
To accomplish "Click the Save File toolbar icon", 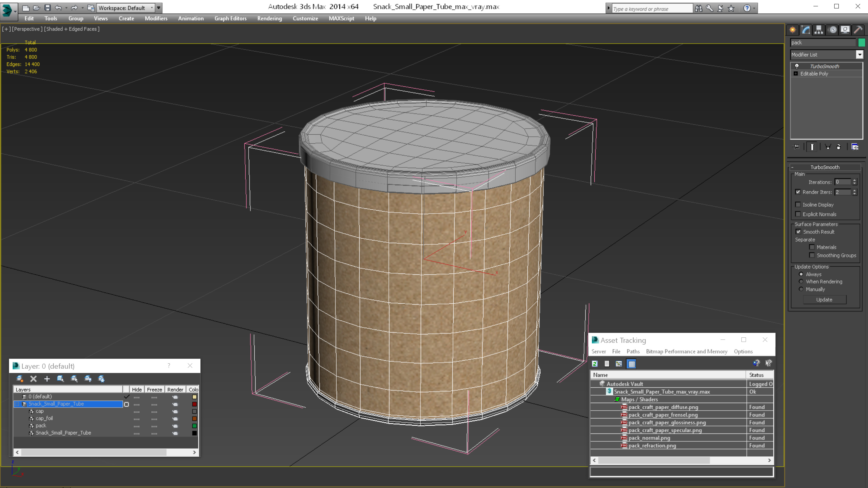I will click(x=48, y=8).
